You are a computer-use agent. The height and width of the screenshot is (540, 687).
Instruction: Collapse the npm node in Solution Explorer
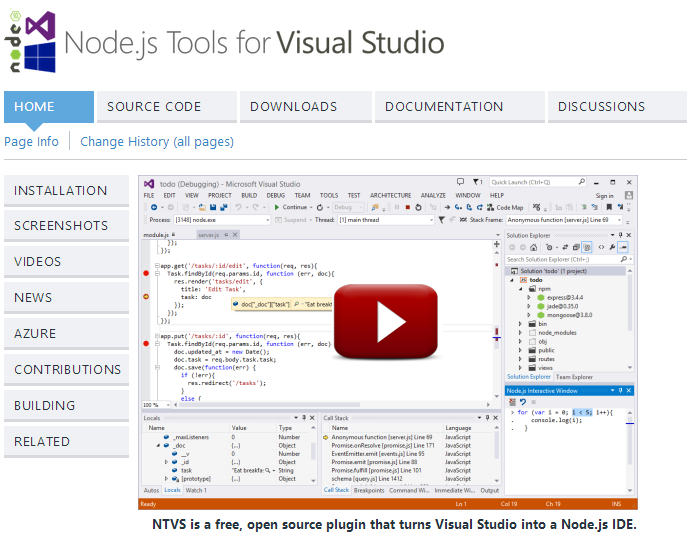pos(521,289)
